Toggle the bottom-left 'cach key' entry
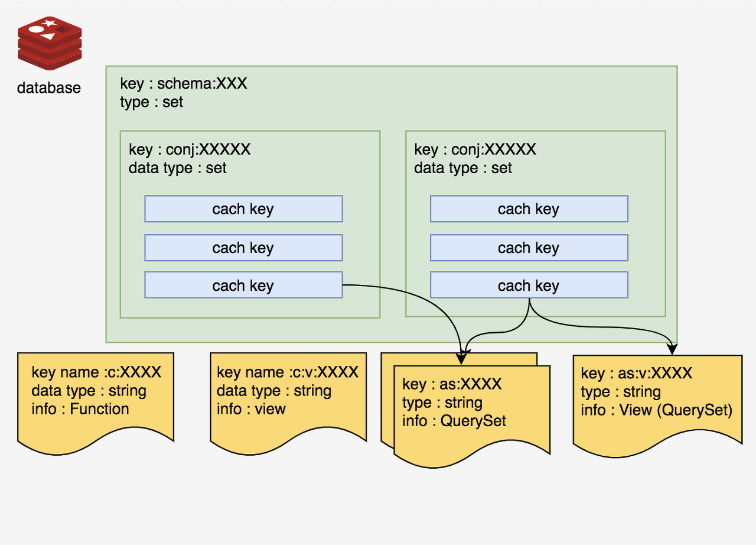 pos(243,284)
